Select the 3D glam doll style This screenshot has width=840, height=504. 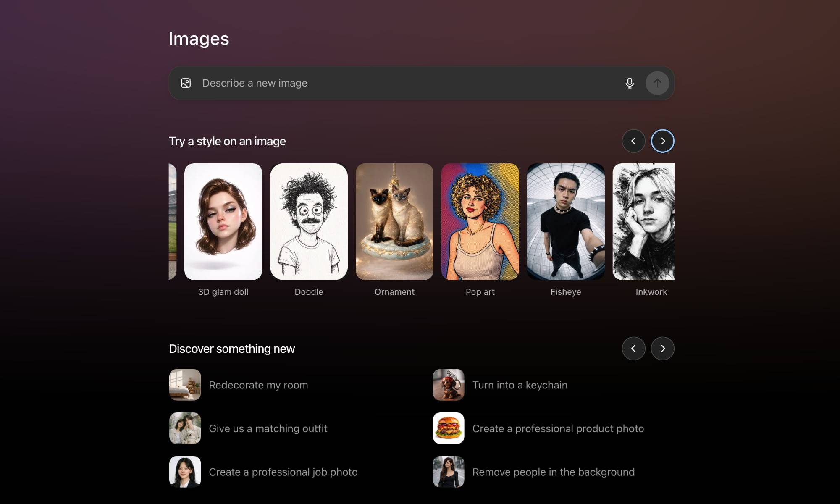[x=223, y=222]
